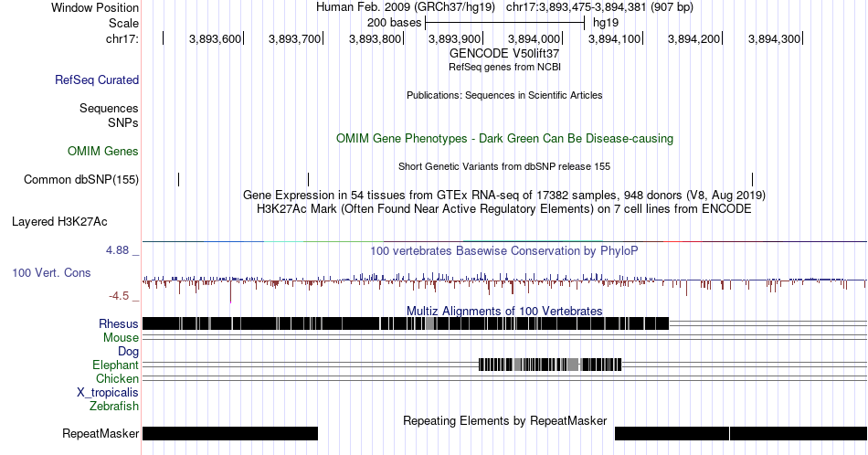This screenshot has width=868, height=455.
Task: Click the 3,894,100 ruler position
Action: [615, 38]
